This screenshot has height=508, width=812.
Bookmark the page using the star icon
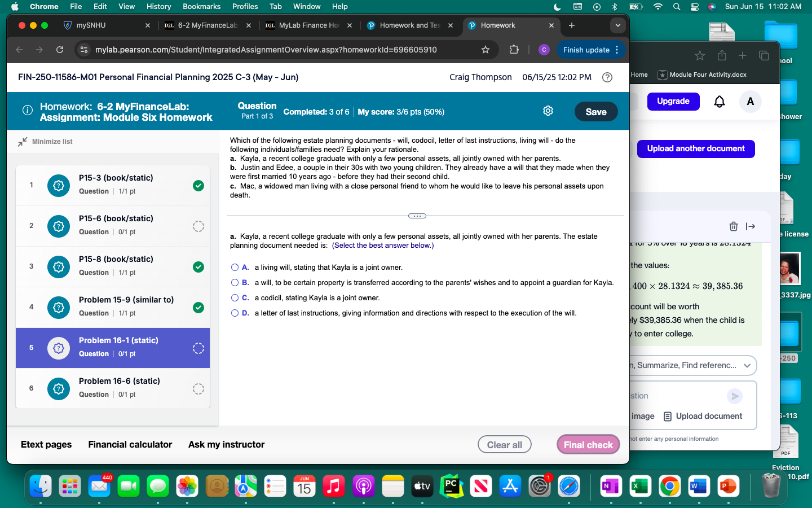click(485, 50)
